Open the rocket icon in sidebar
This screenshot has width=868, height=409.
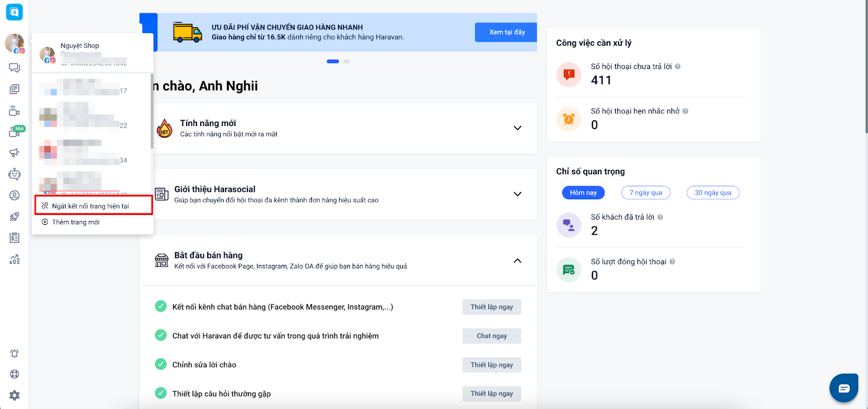[15, 217]
